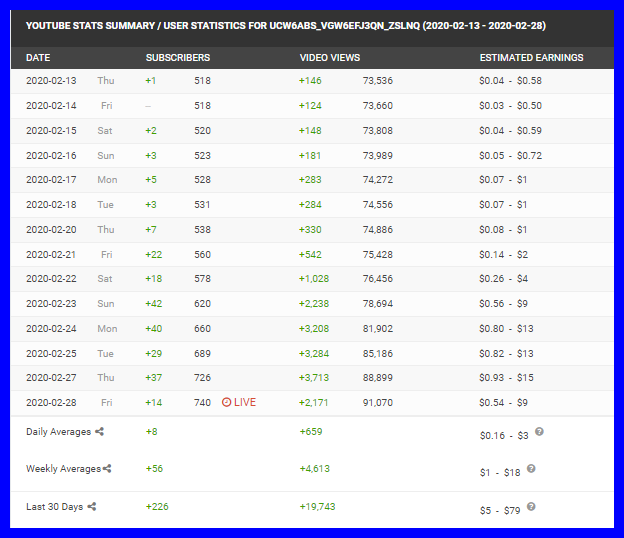This screenshot has width=624, height=538.
Task: Click video views gain +3,284
Action: (314, 354)
